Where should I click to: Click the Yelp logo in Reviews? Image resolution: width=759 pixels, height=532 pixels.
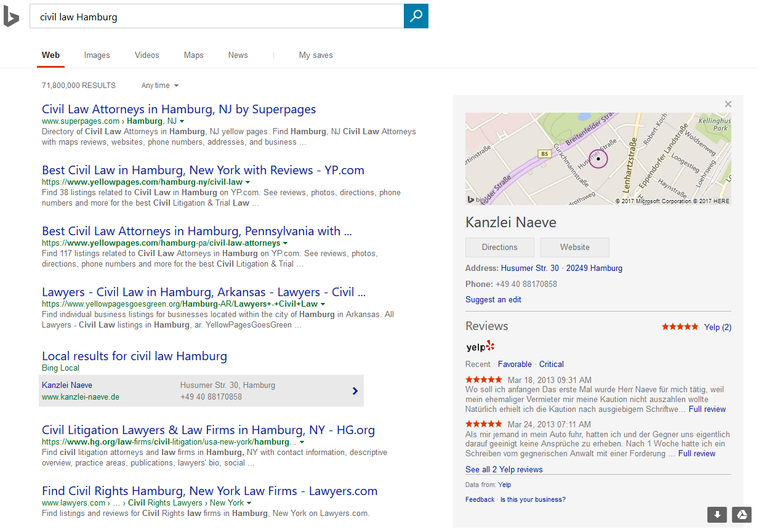click(x=480, y=347)
